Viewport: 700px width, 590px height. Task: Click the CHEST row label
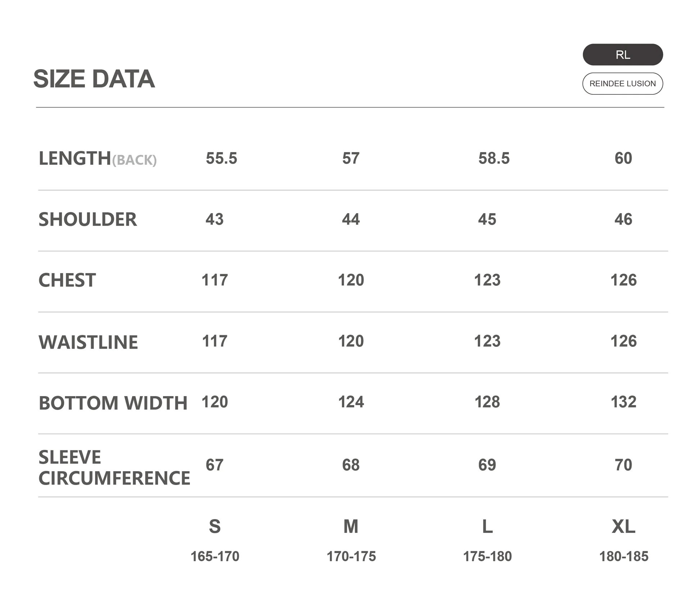point(67,280)
